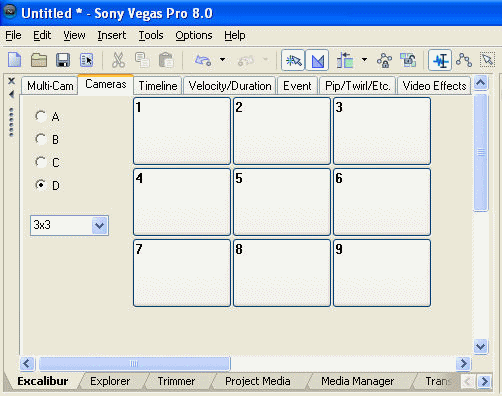Choose camera button 1
Screen dimensions: 502x396
[x=182, y=131]
